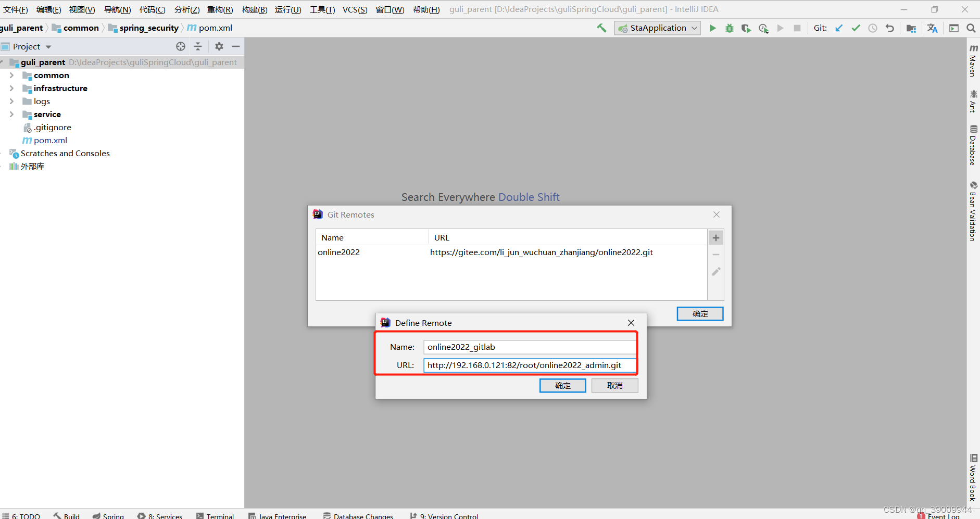This screenshot has width=980, height=519.
Task: Open the Database side panel
Action: [x=973, y=145]
